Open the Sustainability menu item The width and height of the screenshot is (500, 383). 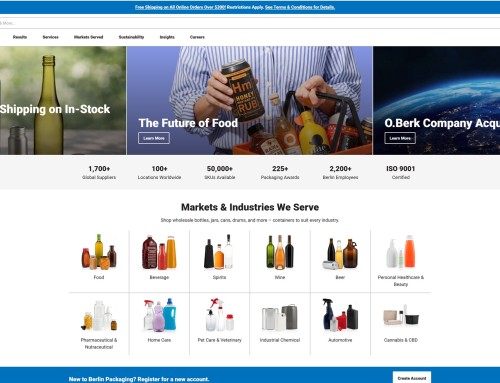coord(131,37)
